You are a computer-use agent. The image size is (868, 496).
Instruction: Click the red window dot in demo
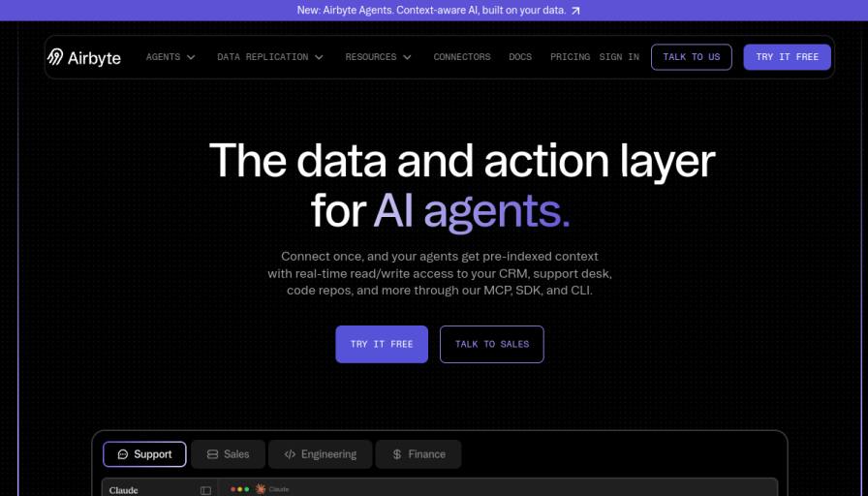pos(233,489)
